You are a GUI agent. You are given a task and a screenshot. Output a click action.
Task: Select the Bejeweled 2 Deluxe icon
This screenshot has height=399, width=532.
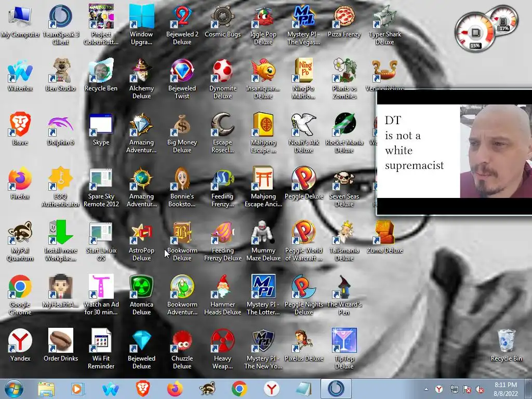point(182,24)
